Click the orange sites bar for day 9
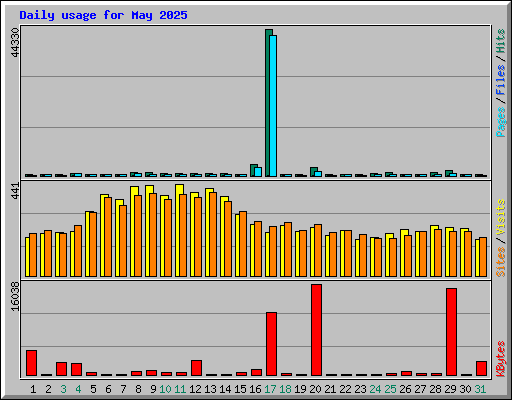Viewport: 512px width, 400px height. [153, 235]
